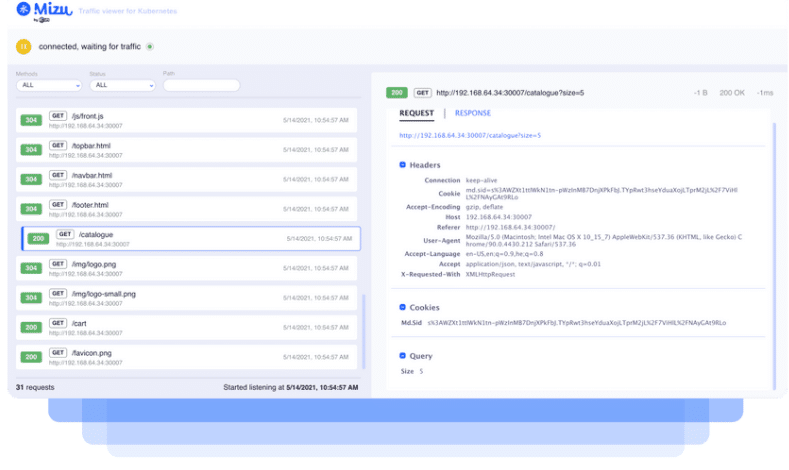
Task: Collapse the Cookies section
Action: [x=402, y=307]
